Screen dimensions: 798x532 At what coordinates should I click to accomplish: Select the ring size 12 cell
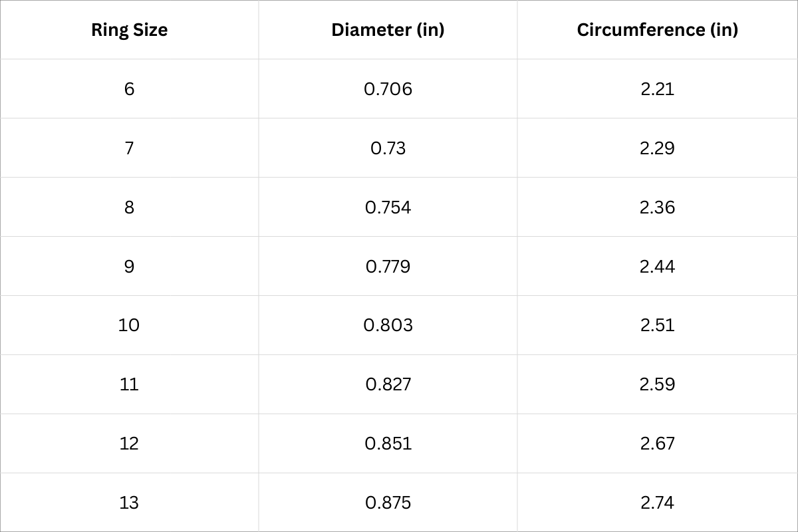[129, 444]
